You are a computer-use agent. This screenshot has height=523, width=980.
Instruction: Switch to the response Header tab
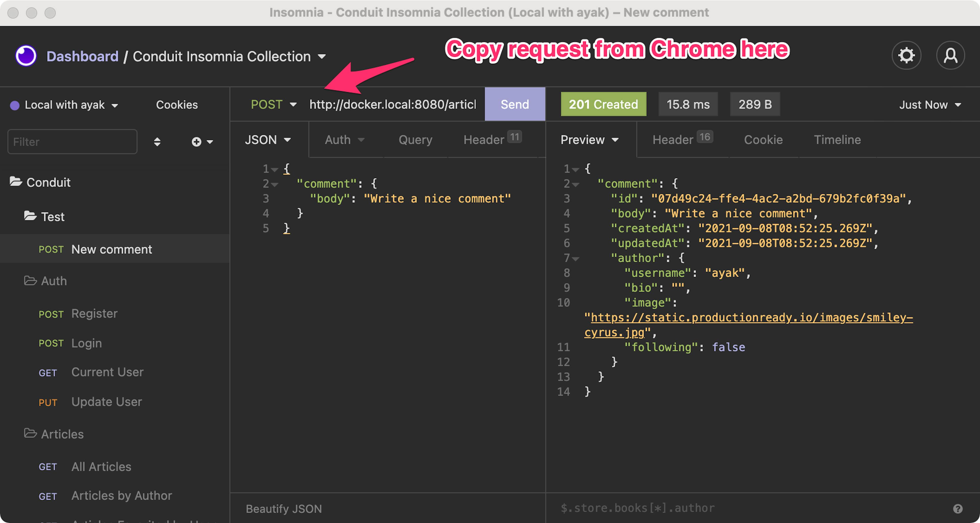click(682, 140)
